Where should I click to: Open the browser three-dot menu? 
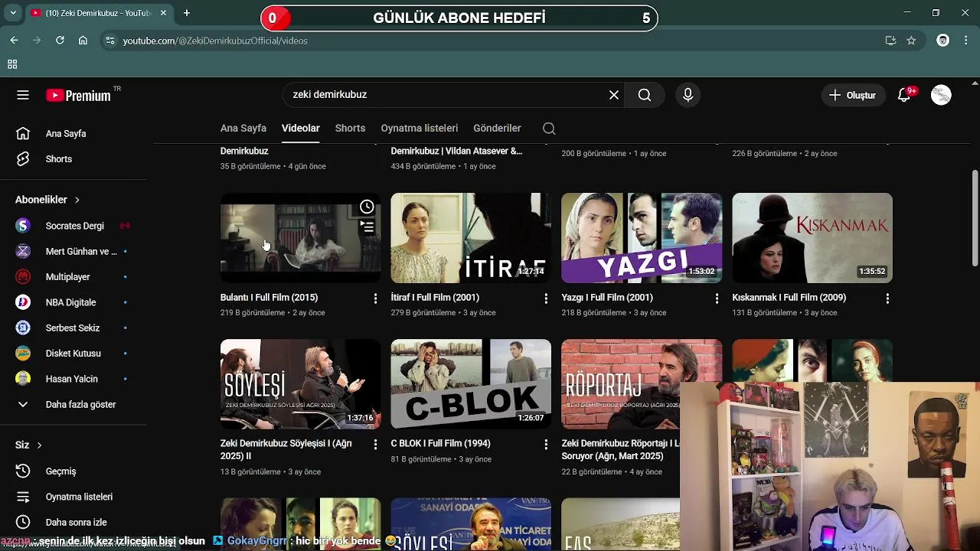click(x=965, y=41)
